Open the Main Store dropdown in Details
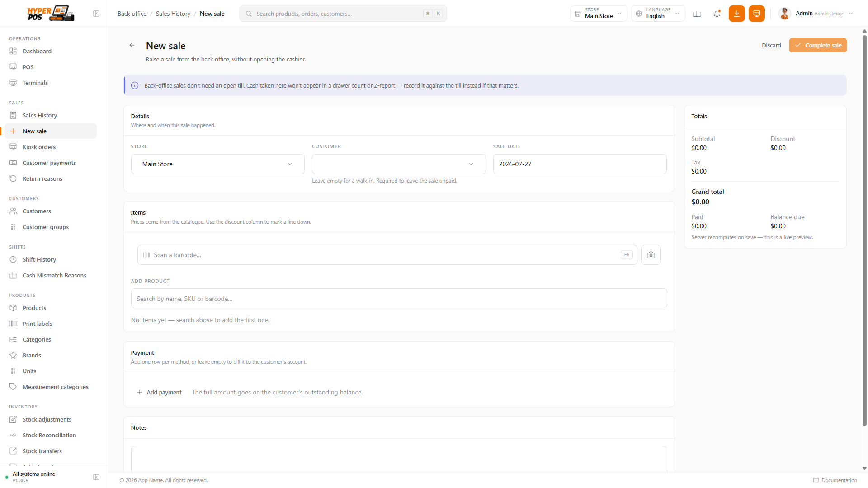Image resolution: width=868 pixels, height=488 pixels. click(x=218, y=164)
